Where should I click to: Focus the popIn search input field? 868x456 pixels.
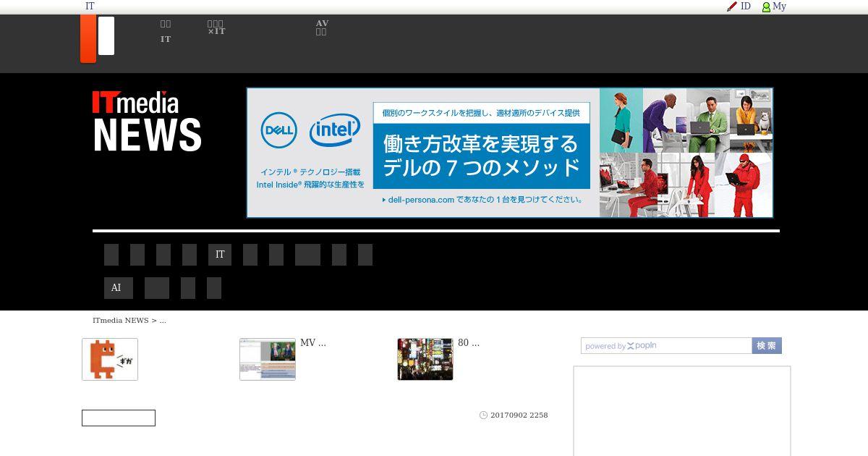666,346
